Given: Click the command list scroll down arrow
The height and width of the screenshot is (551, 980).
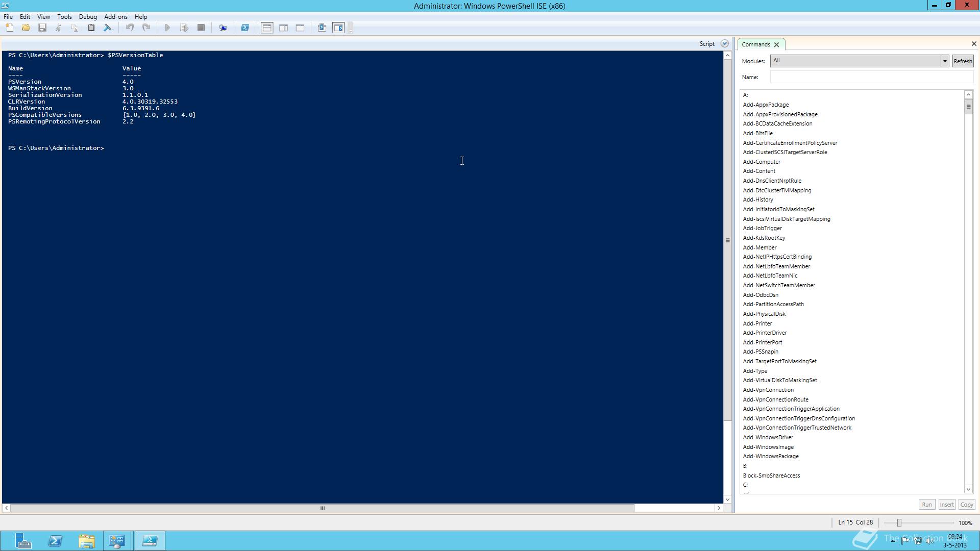Looking at the screenshot, I should [x=968, y=489].
